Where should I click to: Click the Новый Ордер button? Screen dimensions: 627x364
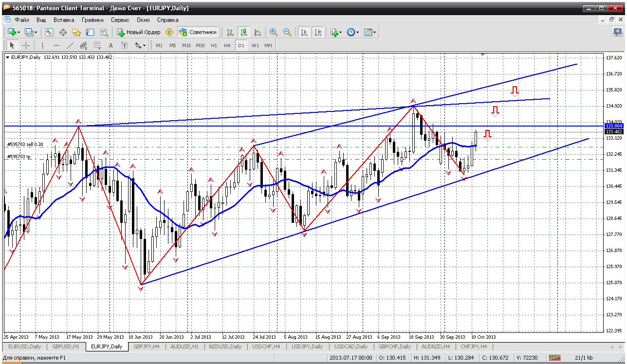coord(139,32)
